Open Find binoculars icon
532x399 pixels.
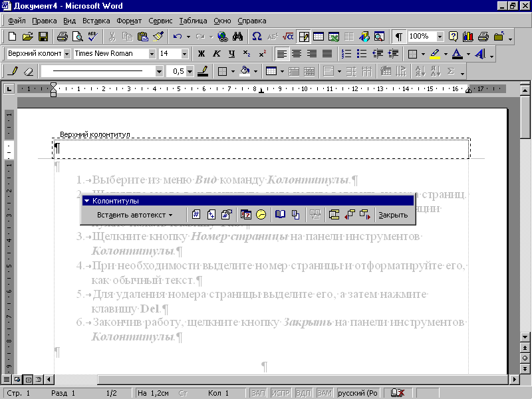point(238,37)
